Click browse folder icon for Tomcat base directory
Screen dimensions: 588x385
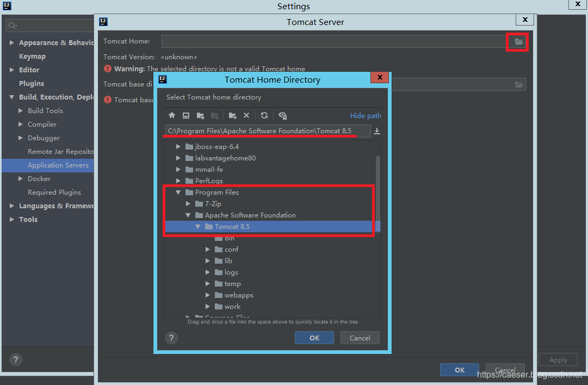[x=518, y=84]
